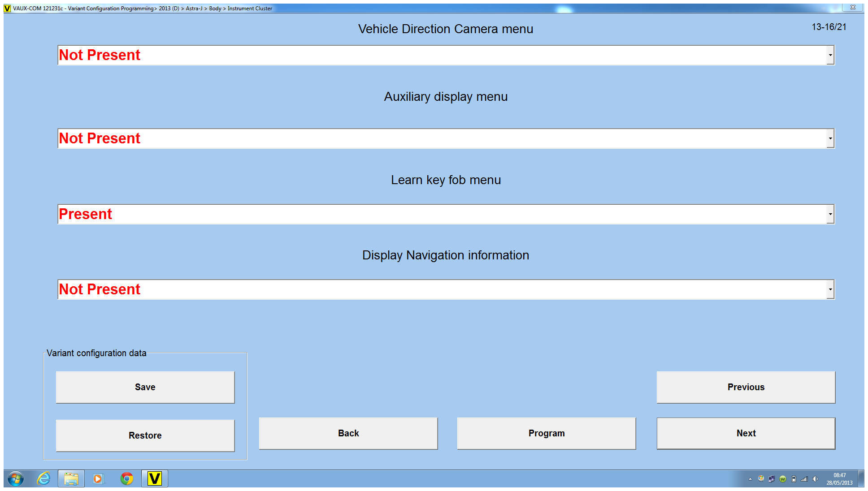868x491 pixels.
Task: Open Display Navigation information dropdown
Action: click(x=830, y=289)
